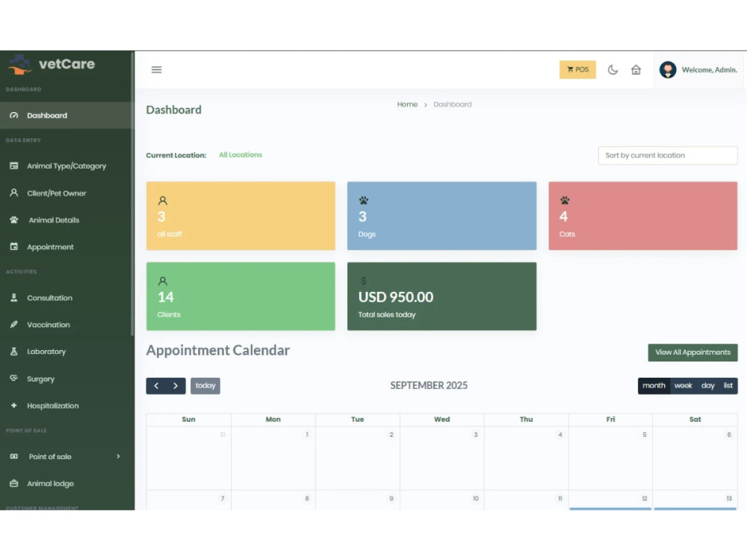
Task: Open the POS button
Action: (577, 69)
